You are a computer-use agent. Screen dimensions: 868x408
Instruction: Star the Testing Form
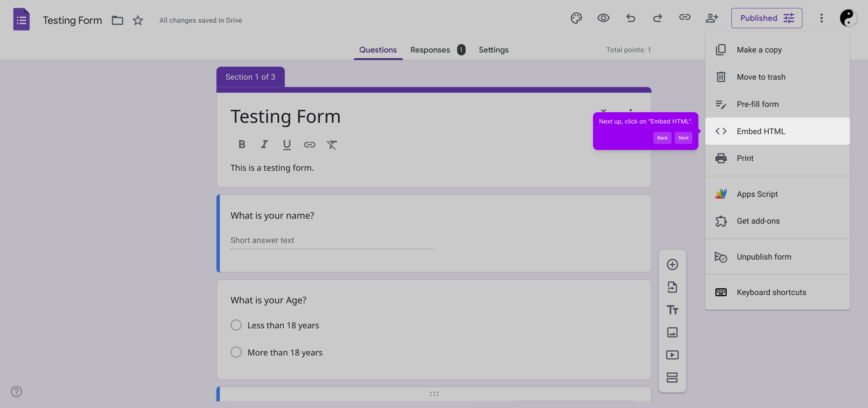[x=138, y=20]
